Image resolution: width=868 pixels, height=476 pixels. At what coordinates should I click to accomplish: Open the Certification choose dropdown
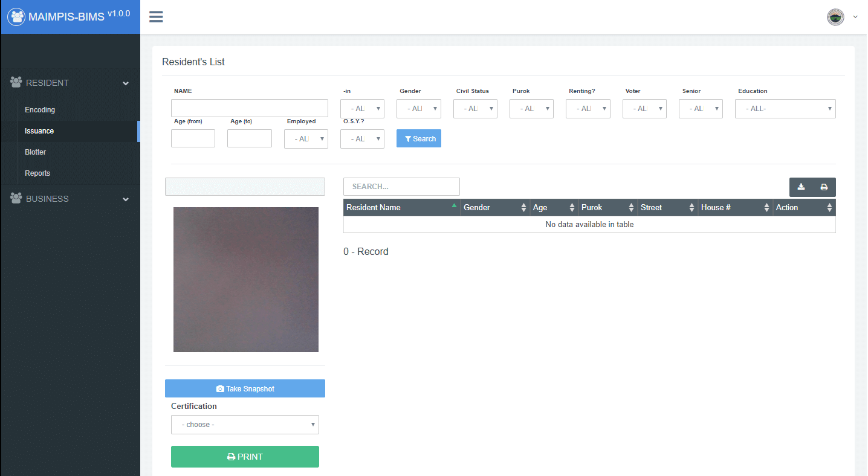point(245,425)
